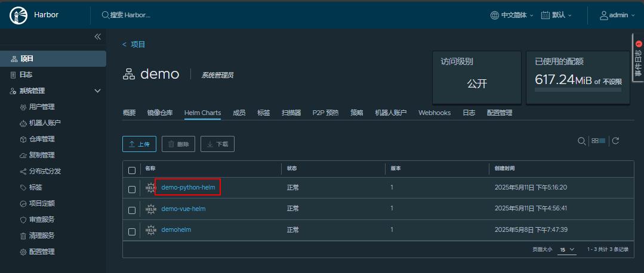Click the 清理服务 trash icon
This screenshot has height=273, width=644.
coord(23,236)
